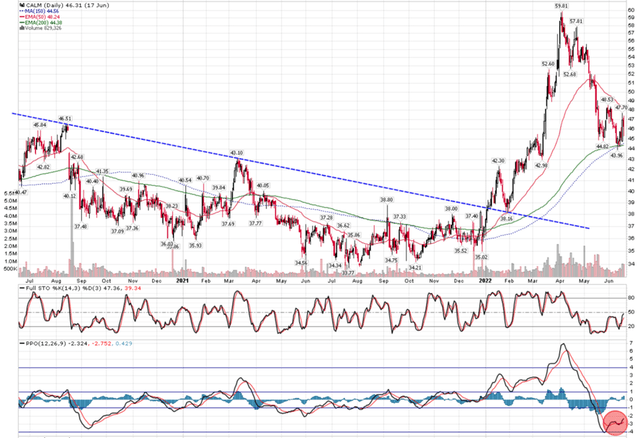
Task: Click the 42.68 price label
Action: [x=77, y=157]
